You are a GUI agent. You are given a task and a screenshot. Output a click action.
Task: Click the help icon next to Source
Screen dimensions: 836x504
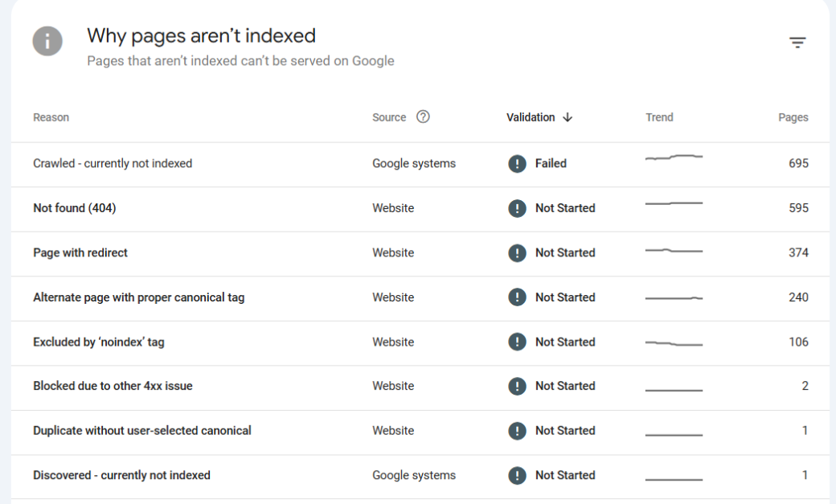pyautogui.click(x=424, y=117)
